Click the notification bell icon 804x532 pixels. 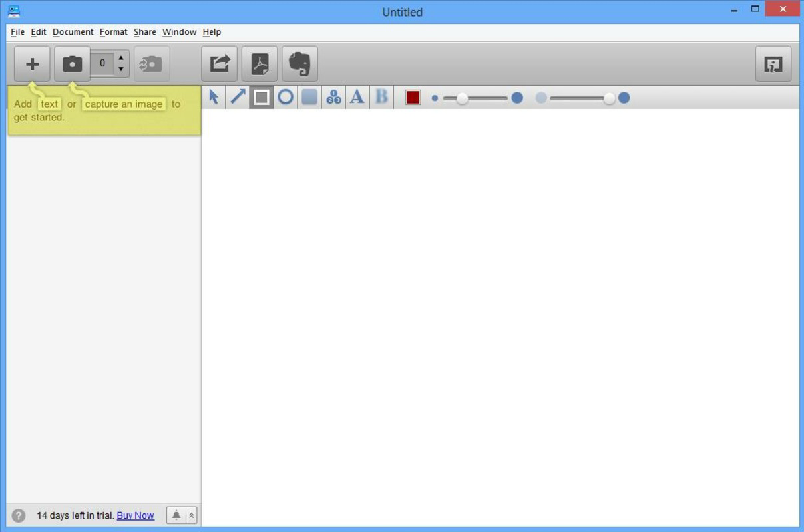[x=176, y=515]
